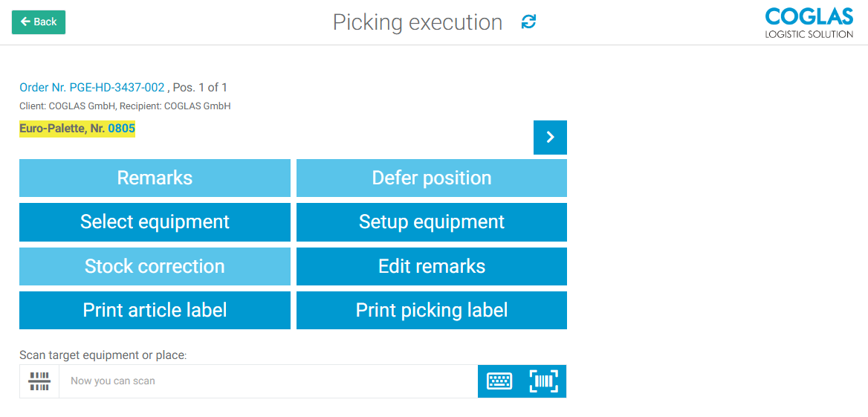The width and height of the screenshot is (868, 417).
Task: Print picking label
Action: pos(431,311)
